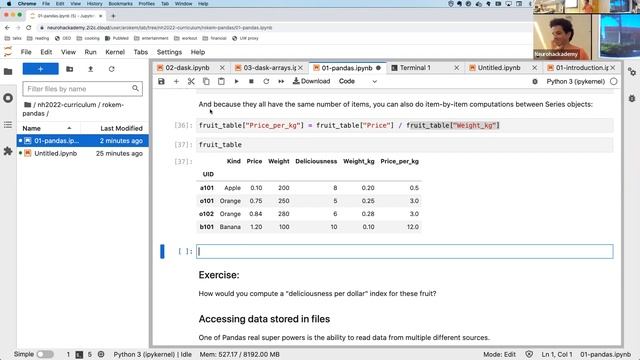Open JupyterLab View menu
Screen dimensions: 640x360
point(68,52)
